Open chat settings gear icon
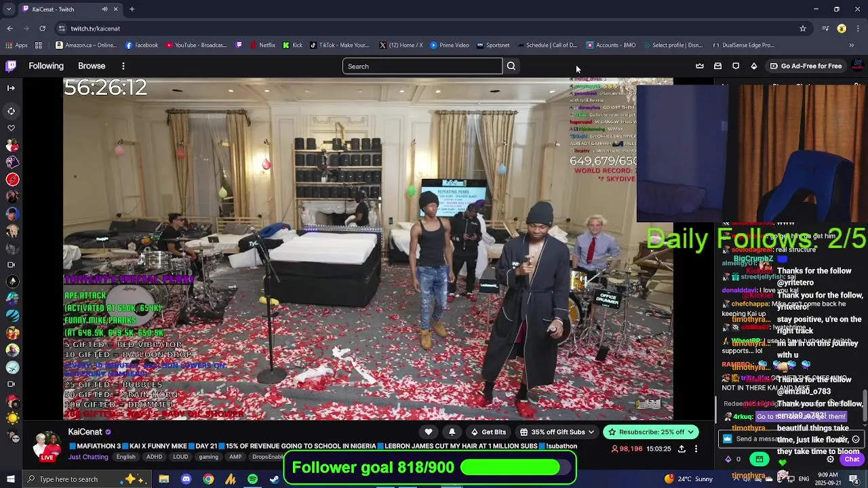The image size is (868, 488). (830, 460)
